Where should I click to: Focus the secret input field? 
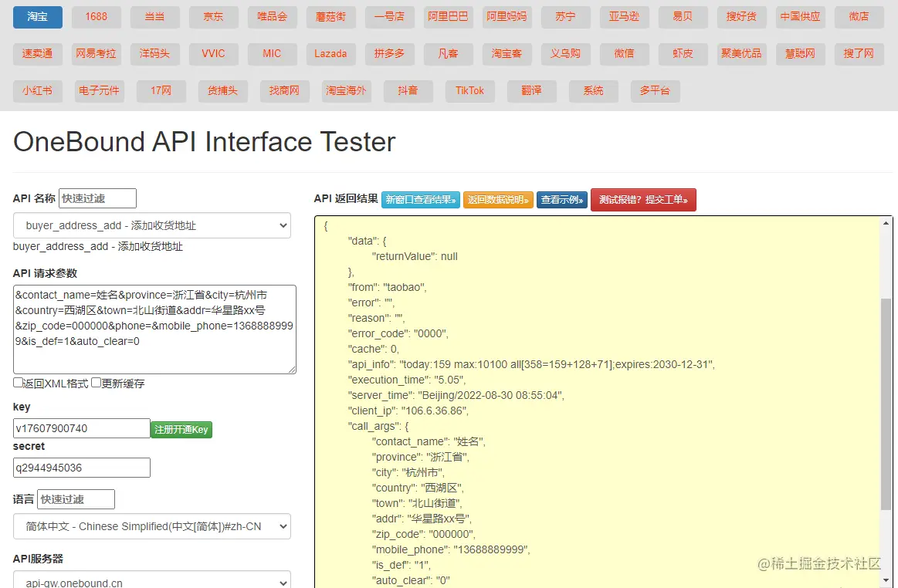click(81, 468)
